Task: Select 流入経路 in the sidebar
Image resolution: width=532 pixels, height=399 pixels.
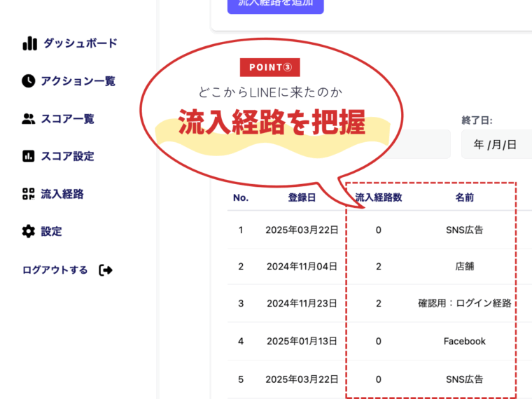Action: pyautogui.click(x=62, y=194)
